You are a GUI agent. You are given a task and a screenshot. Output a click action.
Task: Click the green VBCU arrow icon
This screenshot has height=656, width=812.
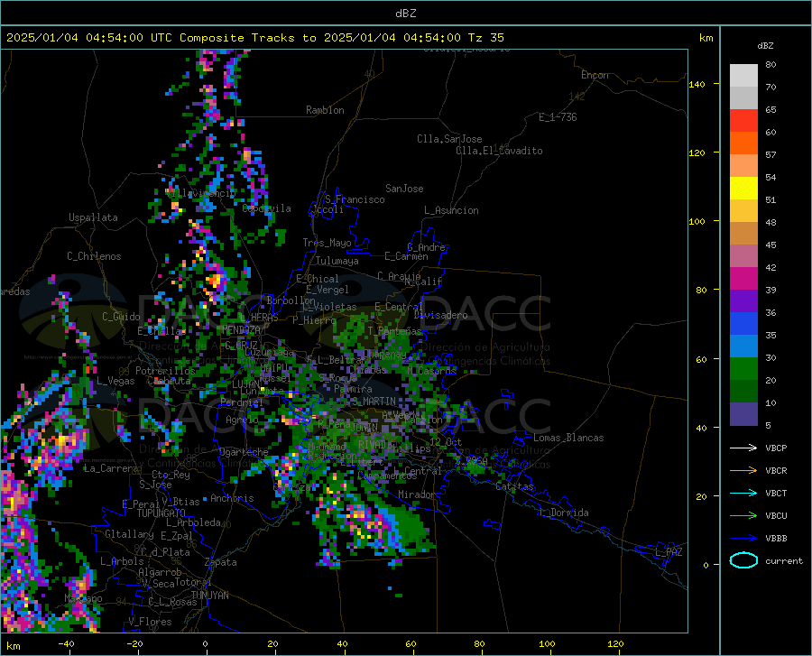[x=743, y=516]
